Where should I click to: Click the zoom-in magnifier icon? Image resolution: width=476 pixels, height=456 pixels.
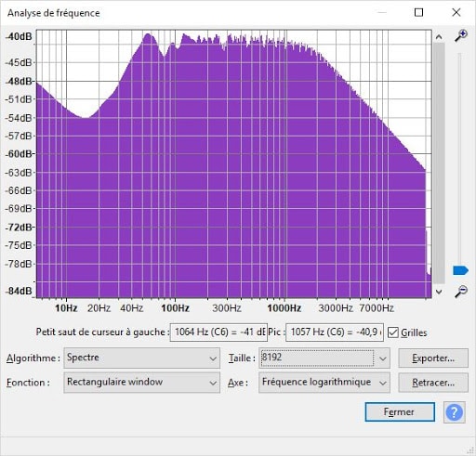pyautogui.click(x=461, y=35)
